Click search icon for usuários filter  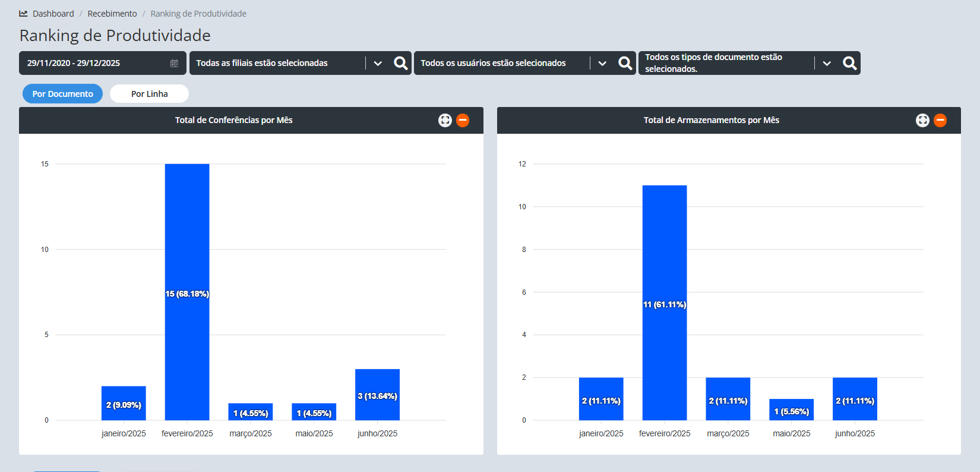pos(625,63)
